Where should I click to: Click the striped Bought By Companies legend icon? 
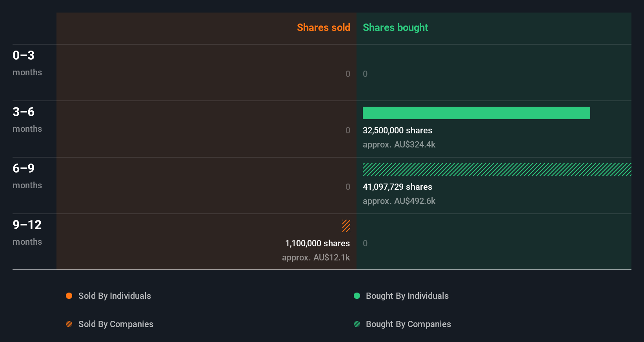tap(357, 324)
